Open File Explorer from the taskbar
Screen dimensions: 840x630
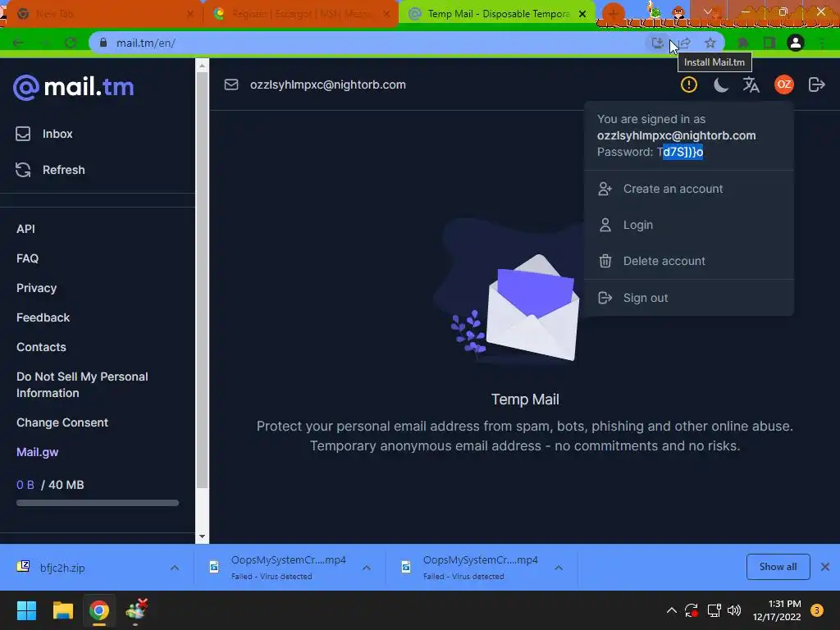[62, 610]
